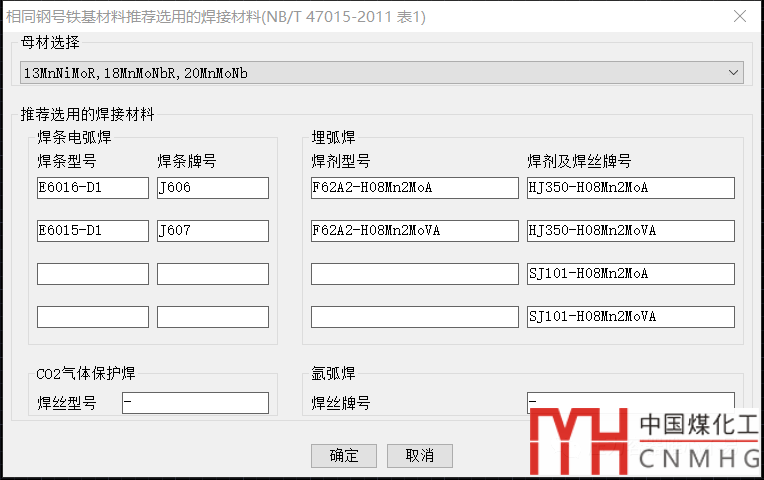The height and width of the screenshot is (480, 764).
Task: Click the 氩弧焊 焊丝牌号 input field
Action: (631, 401)
